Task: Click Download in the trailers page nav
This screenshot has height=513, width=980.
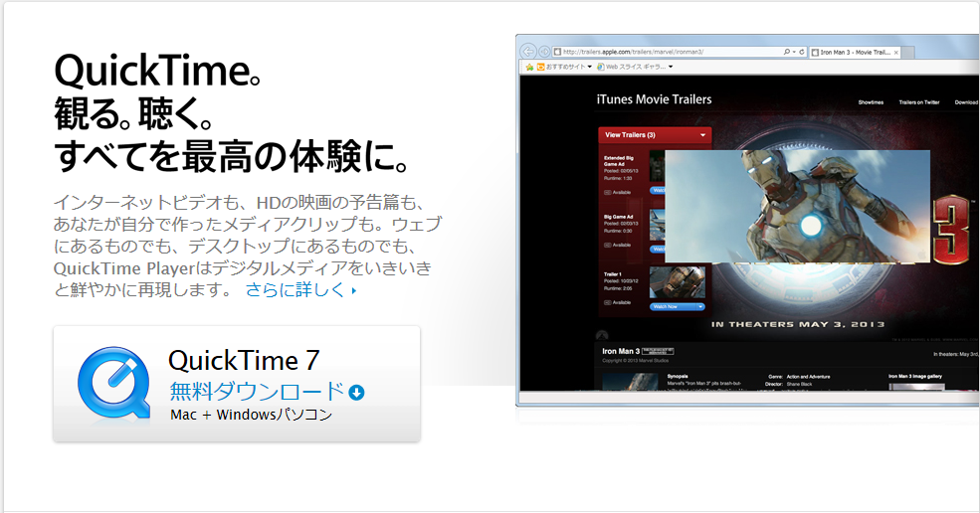Action: pos(966,102)
